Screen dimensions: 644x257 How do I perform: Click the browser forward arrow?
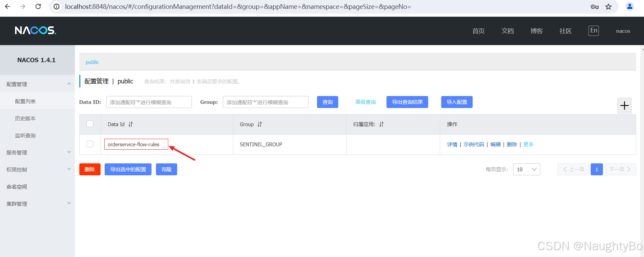[x=23, y=6]
